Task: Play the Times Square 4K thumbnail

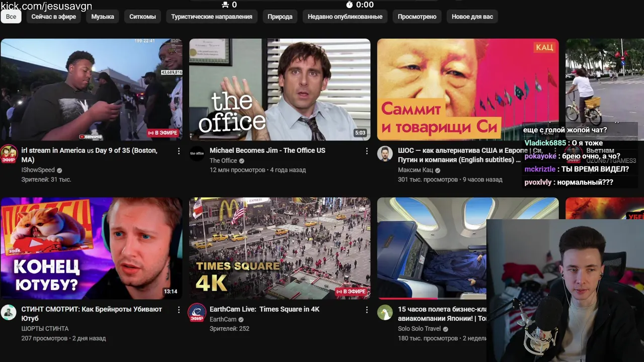Action: point(280,248)
